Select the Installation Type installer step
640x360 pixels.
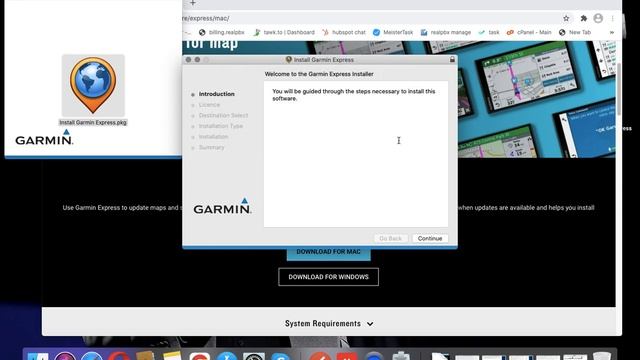click(x=220, y=126)
